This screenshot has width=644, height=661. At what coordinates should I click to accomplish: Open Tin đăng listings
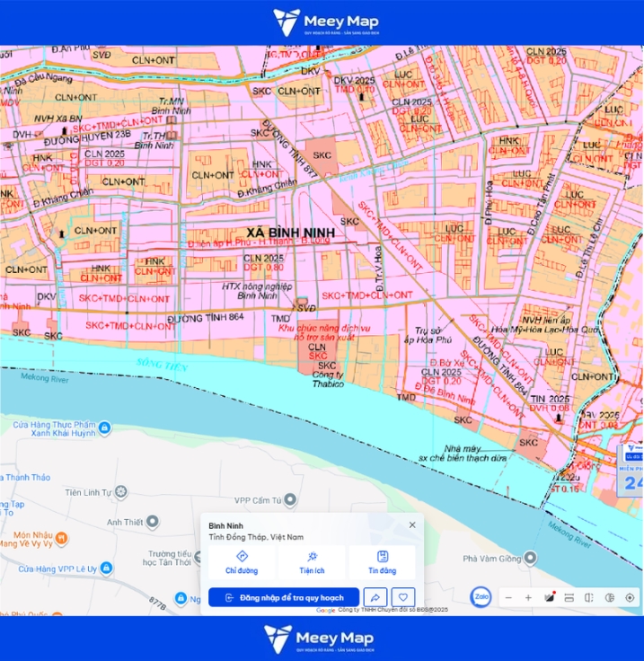pyautogui.click(x=383, y=562)
